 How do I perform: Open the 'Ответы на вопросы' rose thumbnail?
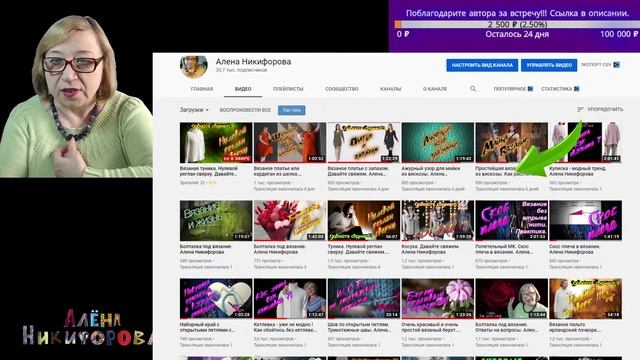point(511,299)
